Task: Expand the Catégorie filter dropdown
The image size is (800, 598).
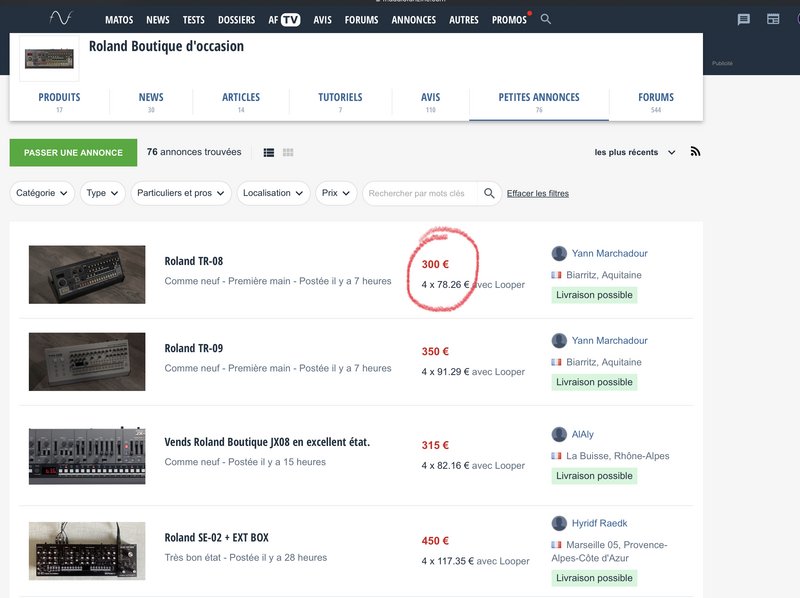Action: [42, 193]
